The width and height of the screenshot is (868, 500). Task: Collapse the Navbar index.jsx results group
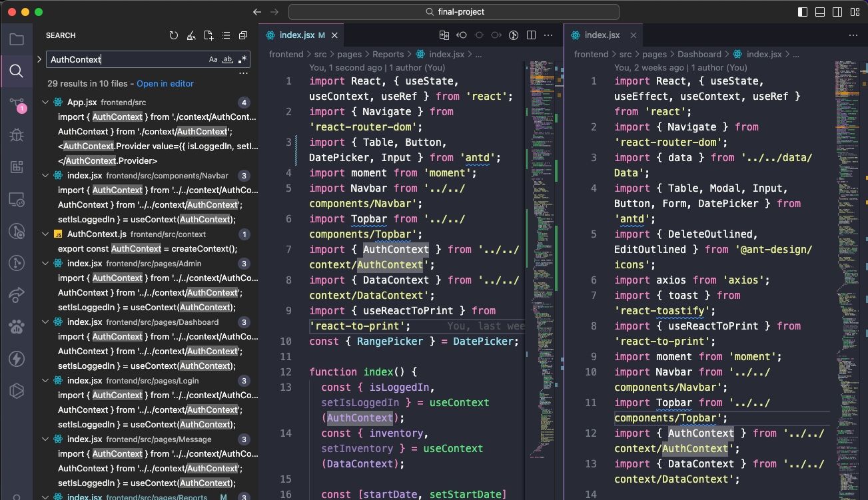45,175
